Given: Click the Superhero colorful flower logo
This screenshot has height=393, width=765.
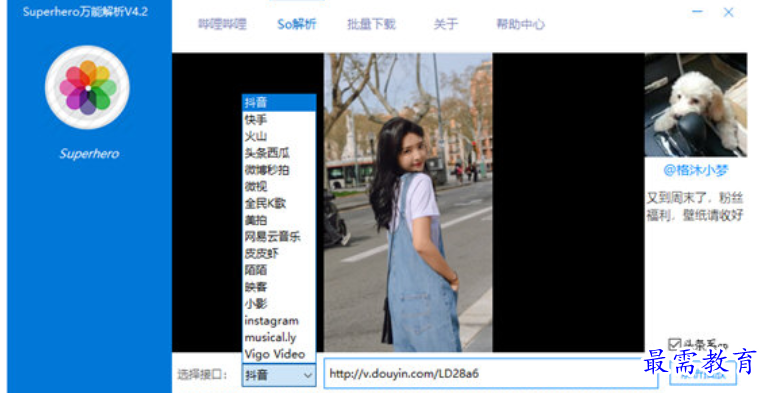Looking at the screenshot, I should click(x=87, y=87).
